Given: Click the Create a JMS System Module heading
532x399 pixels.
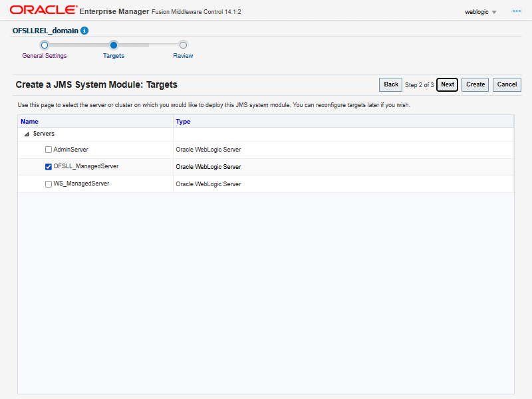Looking at the screenshot, I should point(96,84).
